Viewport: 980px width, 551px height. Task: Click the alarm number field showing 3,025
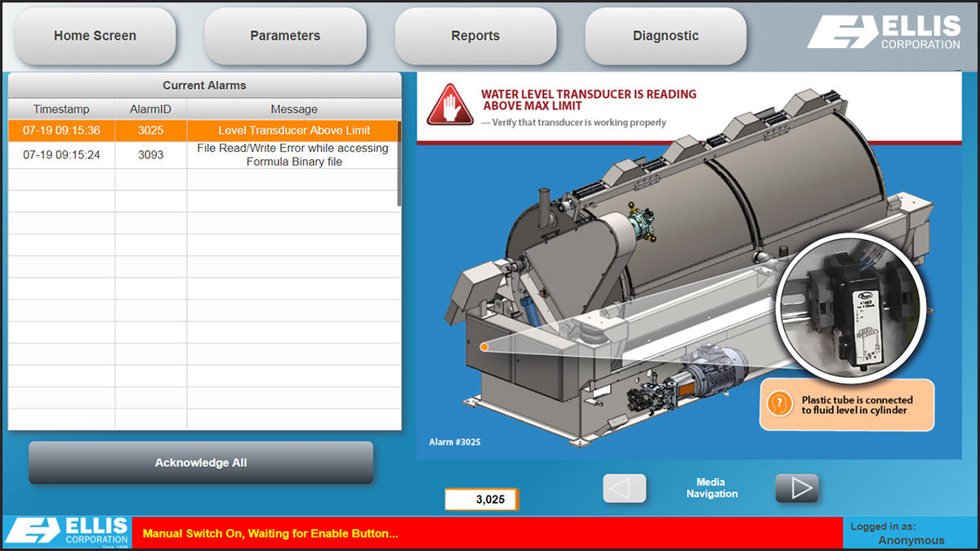tap(481, 500)
